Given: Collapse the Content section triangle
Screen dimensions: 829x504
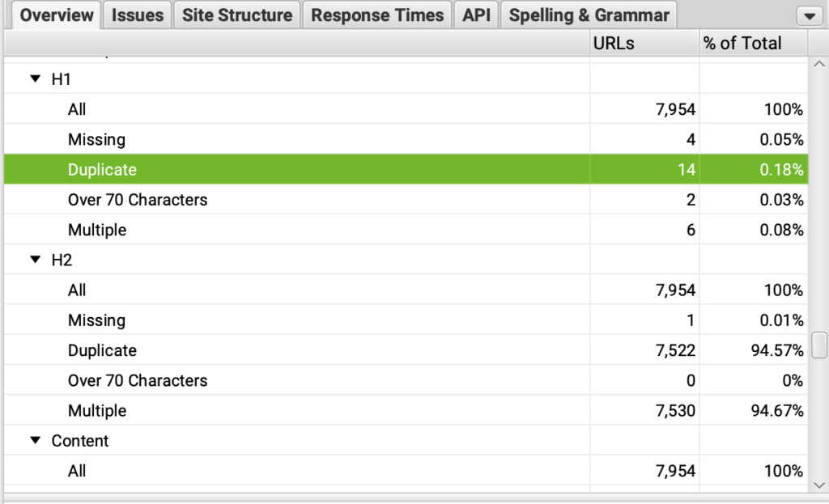Looking at the screenshot, I should tap(35, 441).
